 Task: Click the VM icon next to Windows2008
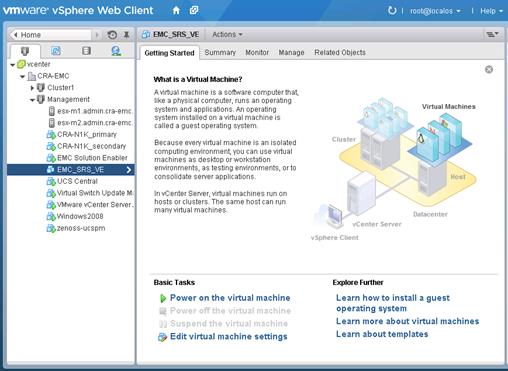51,217
